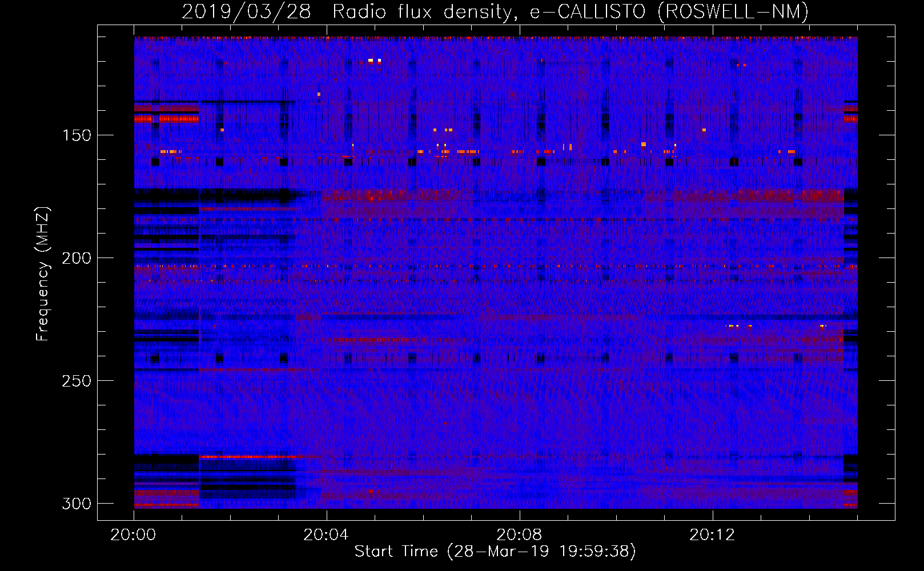This screenshot has width=924, height=571.
Task: Click the 20:08 time tick label
Action: click(519, 535)
